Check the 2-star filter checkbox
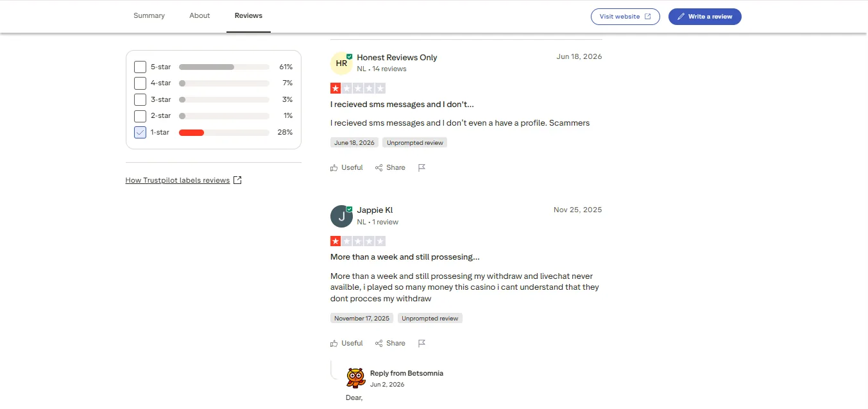The height and width of the screenshot is (409, 868). (140, 116)
